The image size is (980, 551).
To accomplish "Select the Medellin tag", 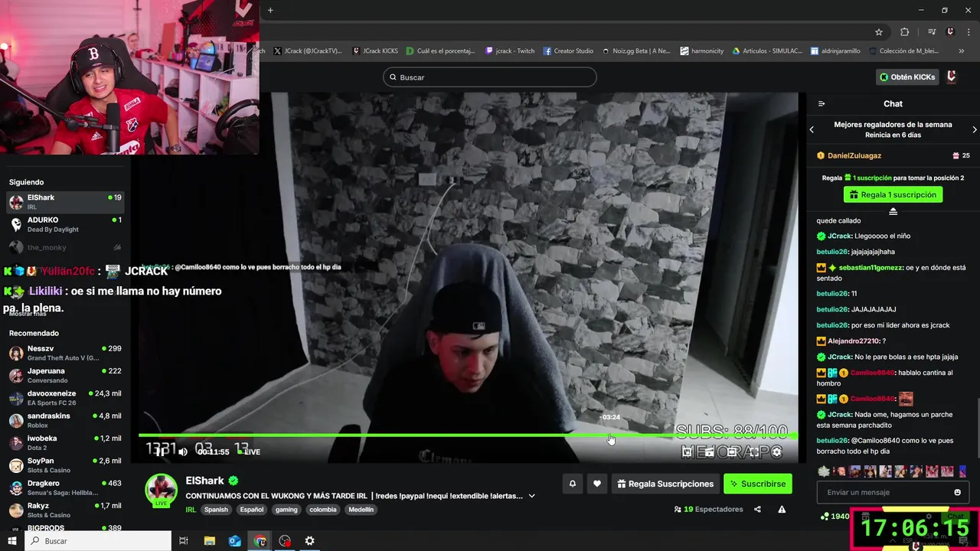I will pos(361,510).
